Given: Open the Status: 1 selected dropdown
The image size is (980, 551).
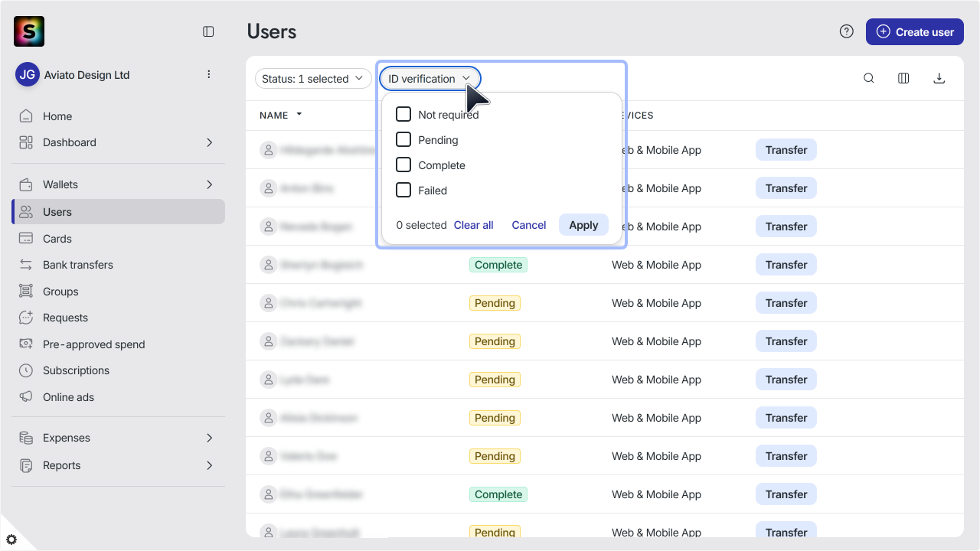Looking at the screenshot, I should coord(313,79).
